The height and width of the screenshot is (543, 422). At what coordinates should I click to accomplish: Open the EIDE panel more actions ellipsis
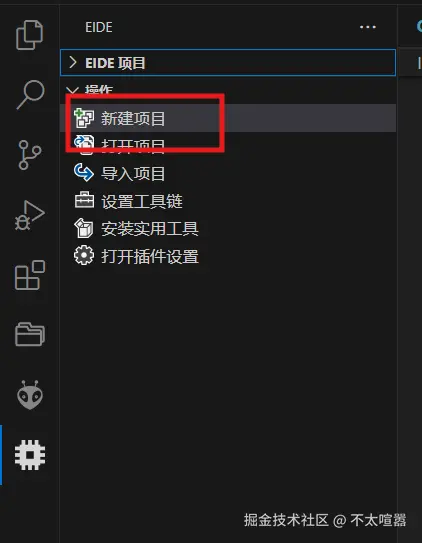coord(368,27)
